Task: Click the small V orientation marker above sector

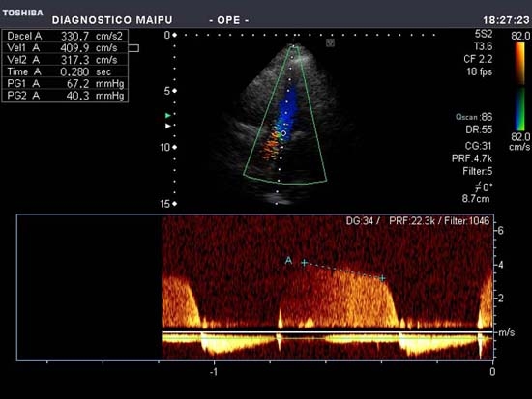Action: 330,43
